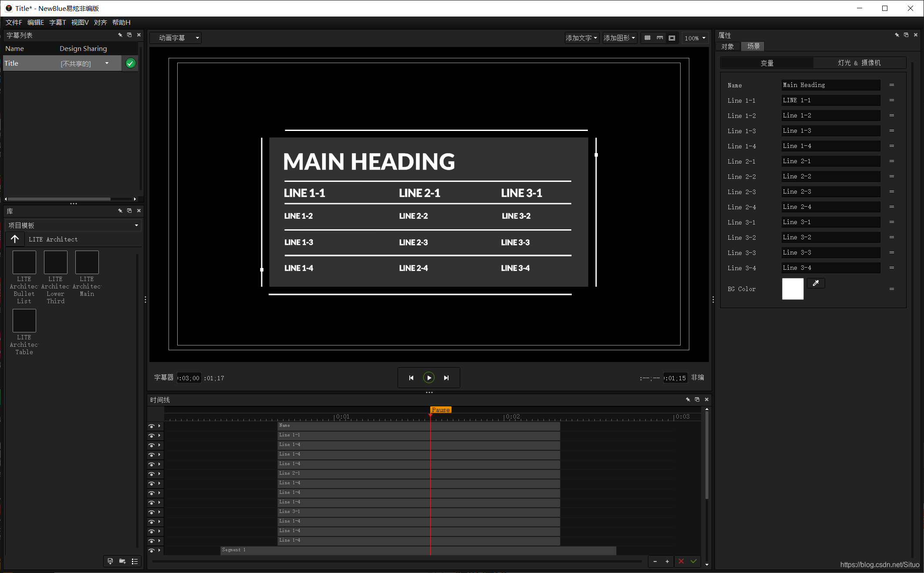The height and width of the screenshot is (573, 924).
Task: Hide the Segment 1 track in timeline
Action: [152, 550]
